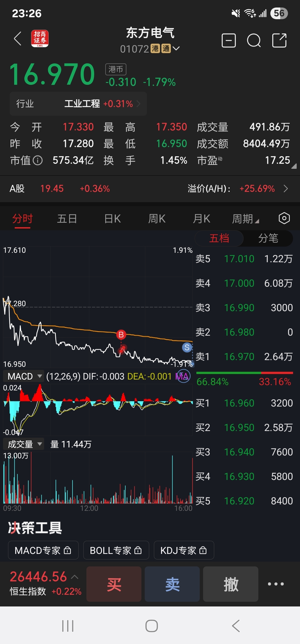Tap the intraday price chart area
Image resolution: width=300 pixels, height=644 pixels.
[98, 307]
